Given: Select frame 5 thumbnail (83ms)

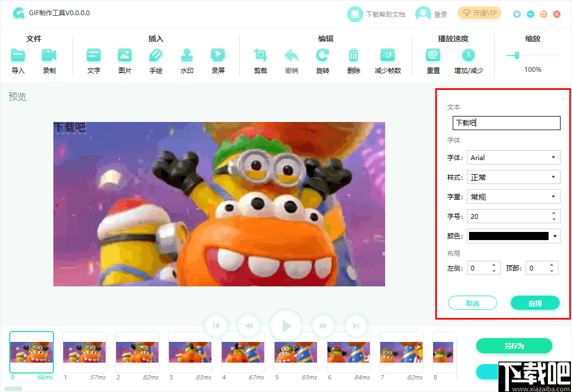Looking at the screenshot, I should (x=296, y=352).
